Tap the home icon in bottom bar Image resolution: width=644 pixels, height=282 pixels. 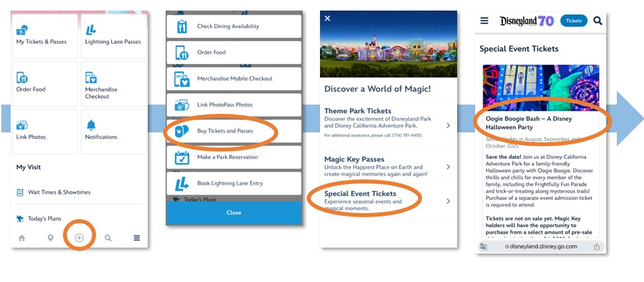tap(22, 238)
